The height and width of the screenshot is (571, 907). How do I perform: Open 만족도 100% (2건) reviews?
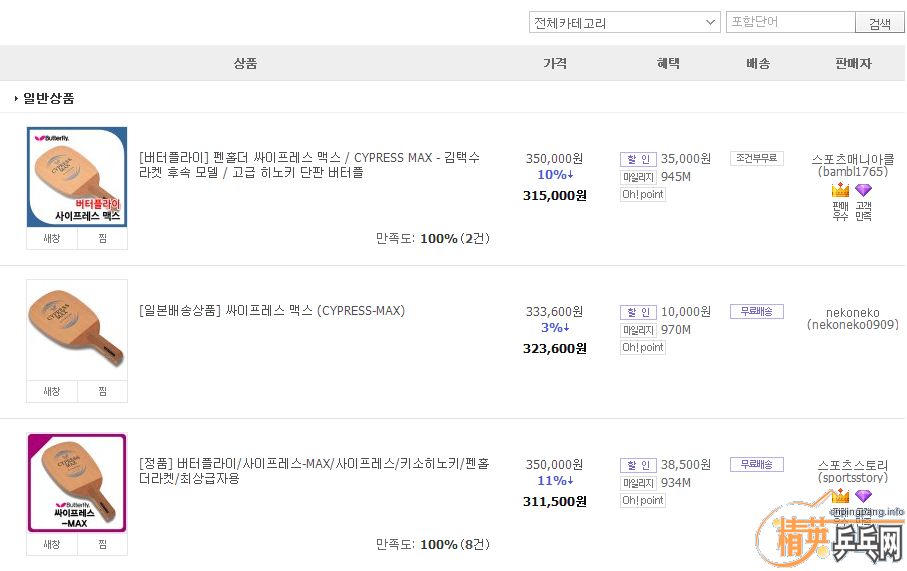pyautogui.click(x=433, y=238)
